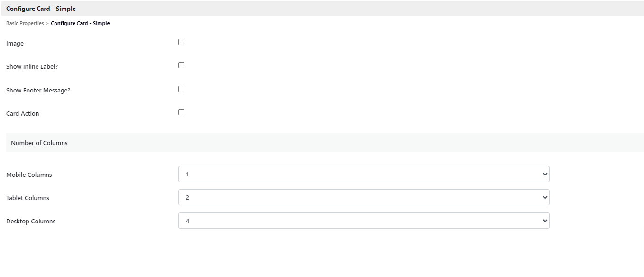Viewport: 644px width, 277px height.
Task: Click the Number of Columns section header
Action: pyautogui.click(x=39, y=143)
